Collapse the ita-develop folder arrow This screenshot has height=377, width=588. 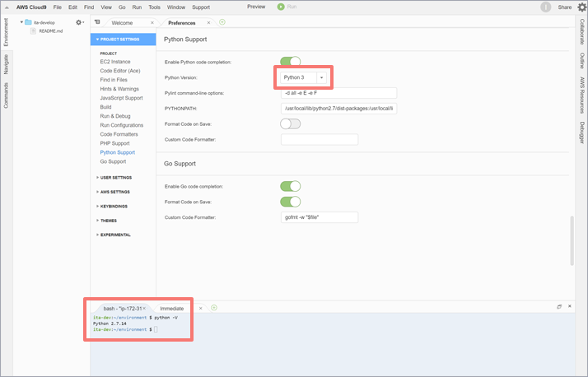tap(21, 22)
